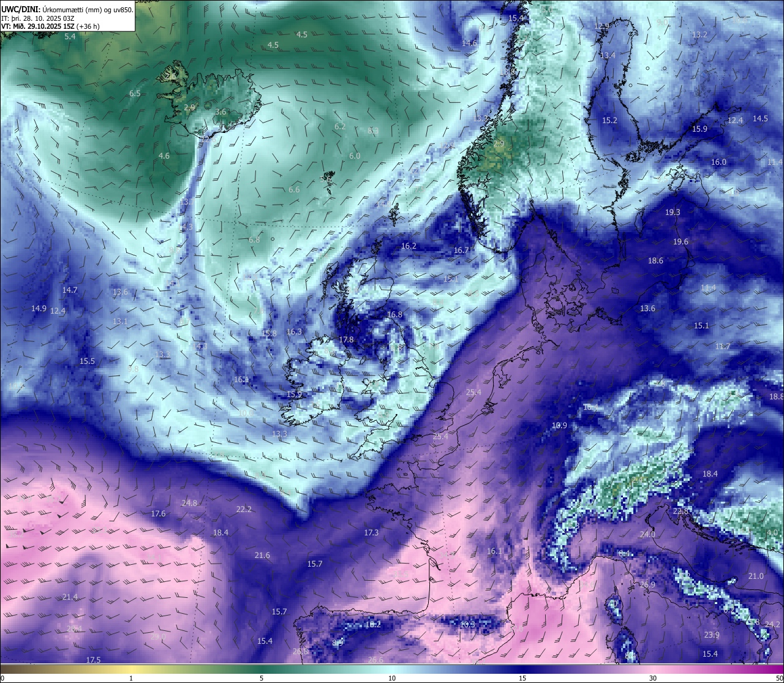The height and width of the screenshot is (683, 784).
Task: Click the 16.7 value label
Action: click(x=461, y=250)
